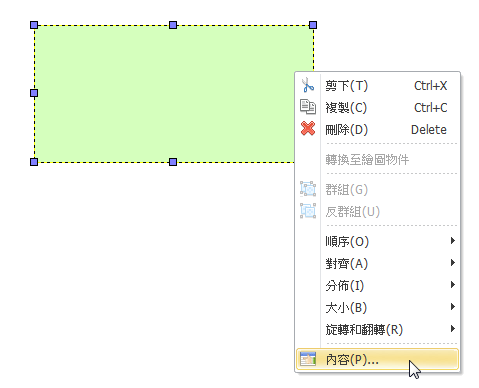Click the Ctrl+X shortcut text

click(430, 86)
